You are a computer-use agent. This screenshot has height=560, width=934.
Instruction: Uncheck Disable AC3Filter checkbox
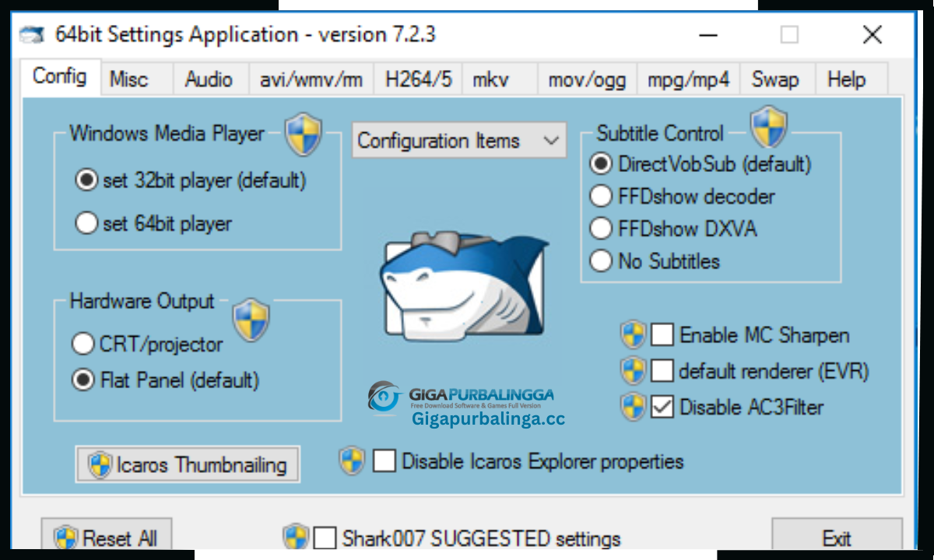click(x=662, y=406)
